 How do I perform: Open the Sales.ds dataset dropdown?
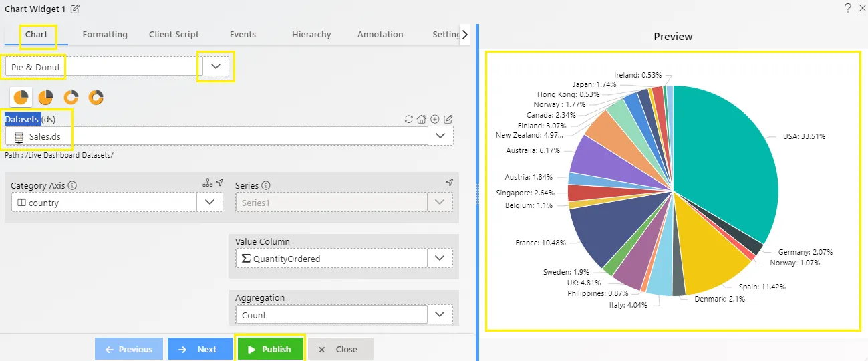(440, 136)
